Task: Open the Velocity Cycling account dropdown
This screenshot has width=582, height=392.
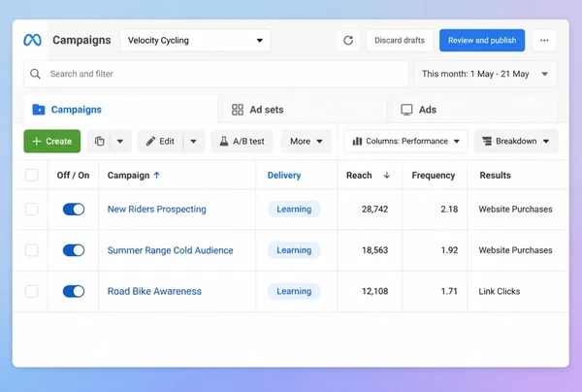Action: pyautogui.click(x=195, y=40)
